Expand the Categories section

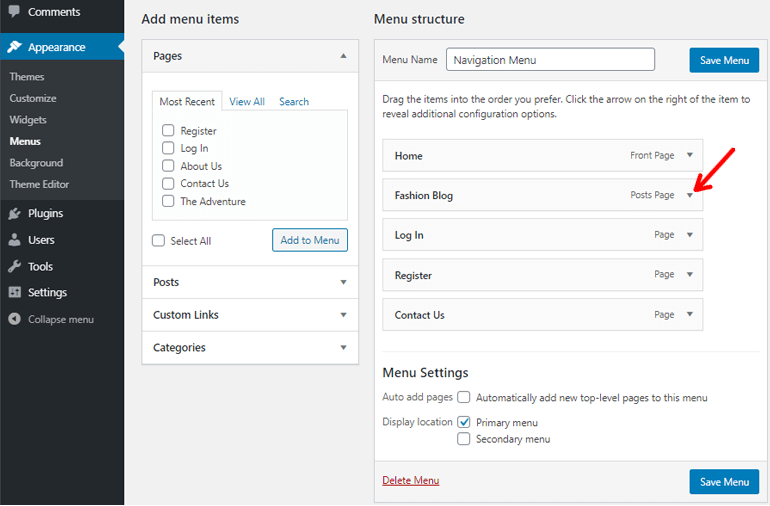coord(343,348)
